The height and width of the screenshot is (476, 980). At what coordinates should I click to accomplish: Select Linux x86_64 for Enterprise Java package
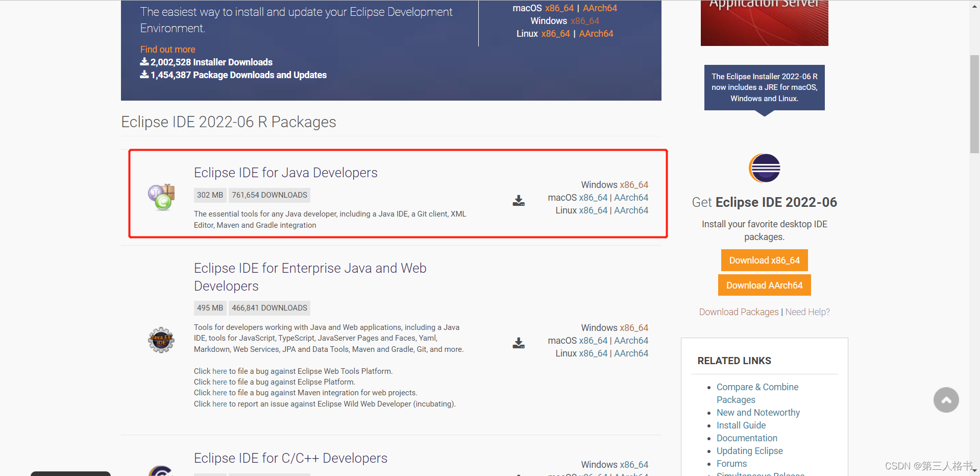(593, 353)
